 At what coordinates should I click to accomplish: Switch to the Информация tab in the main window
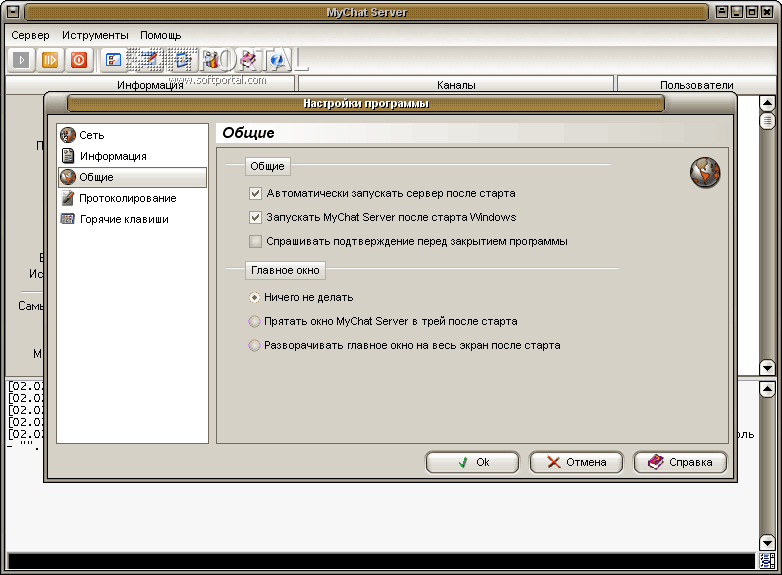coord(150,85)
